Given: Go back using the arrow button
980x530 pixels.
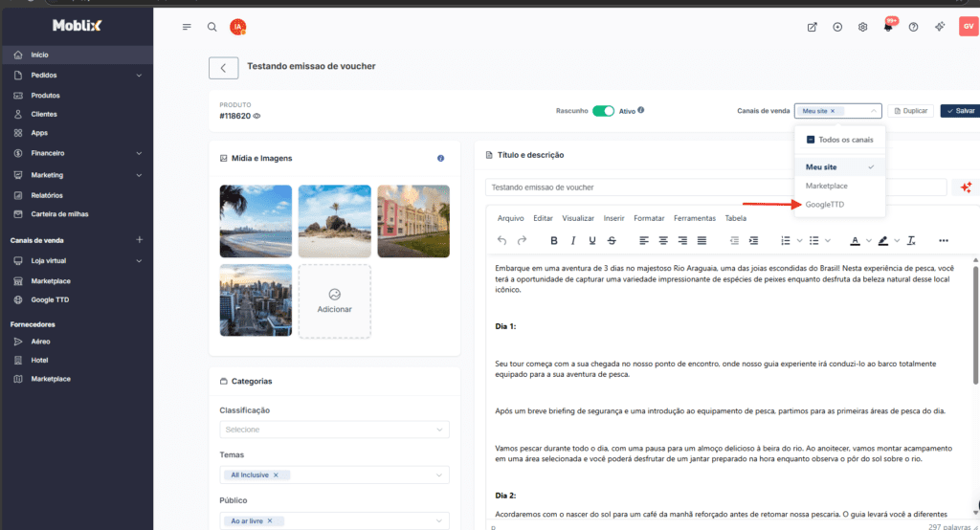Looking at the screenshot, I should [x=223, y=68].
